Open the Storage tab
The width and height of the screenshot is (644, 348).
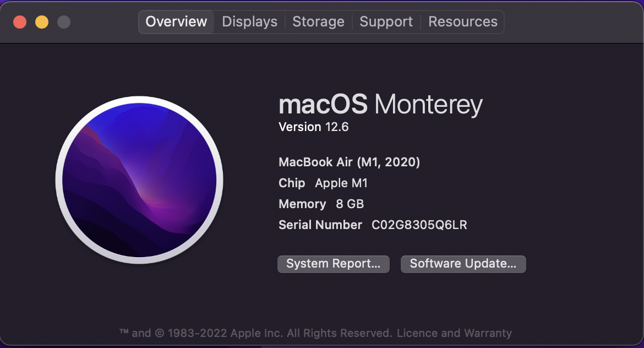[318, 21]
